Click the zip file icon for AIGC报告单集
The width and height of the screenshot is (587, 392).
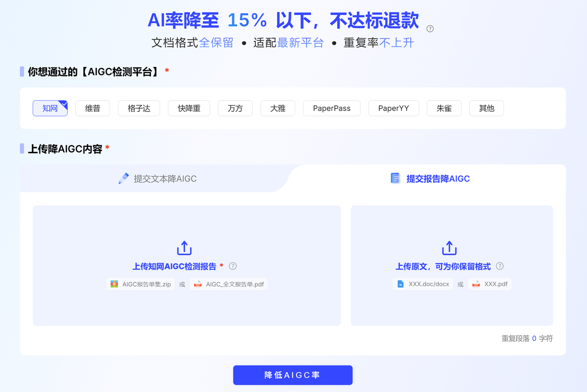click(x=114, y=284)
